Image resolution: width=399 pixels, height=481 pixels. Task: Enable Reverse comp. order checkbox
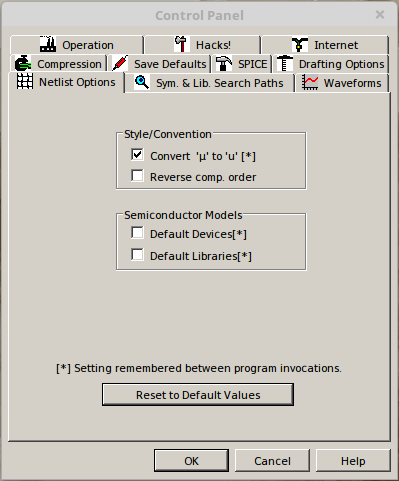(137, 176)
